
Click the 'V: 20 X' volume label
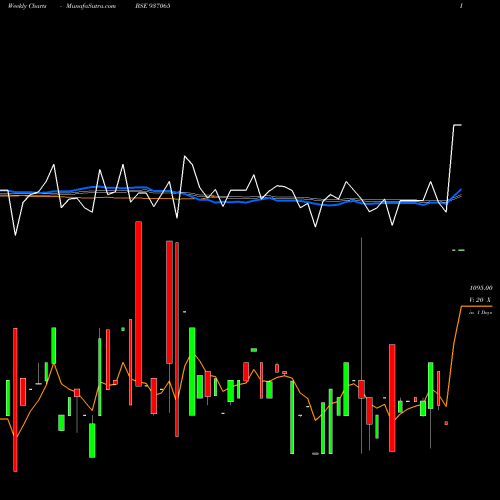[x=480, y=300]
